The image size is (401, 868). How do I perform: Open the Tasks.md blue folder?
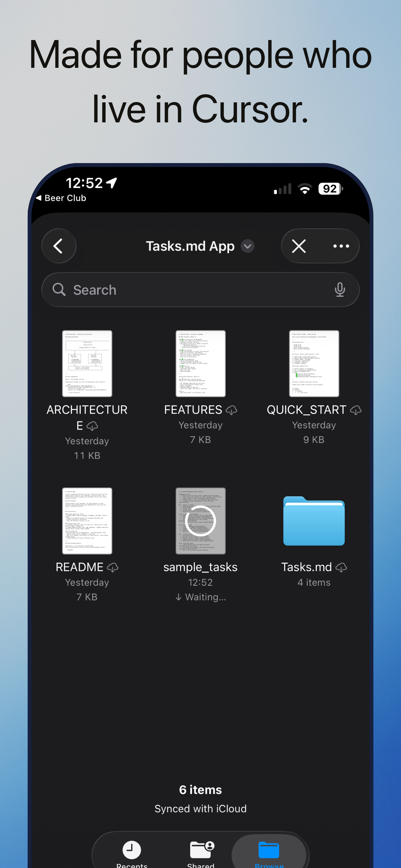point(314,521)
